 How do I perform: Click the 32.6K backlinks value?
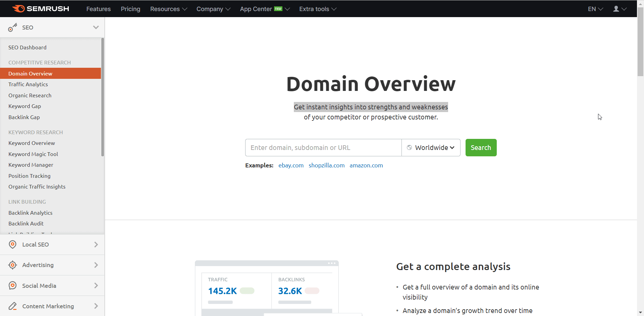(290, 291)
